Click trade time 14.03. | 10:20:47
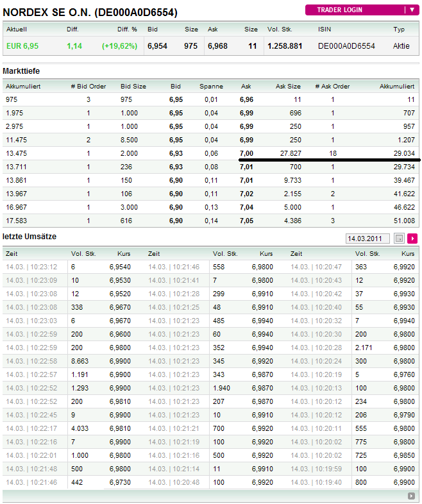Viewport: 422px width, 504px height. pos(316,267)
